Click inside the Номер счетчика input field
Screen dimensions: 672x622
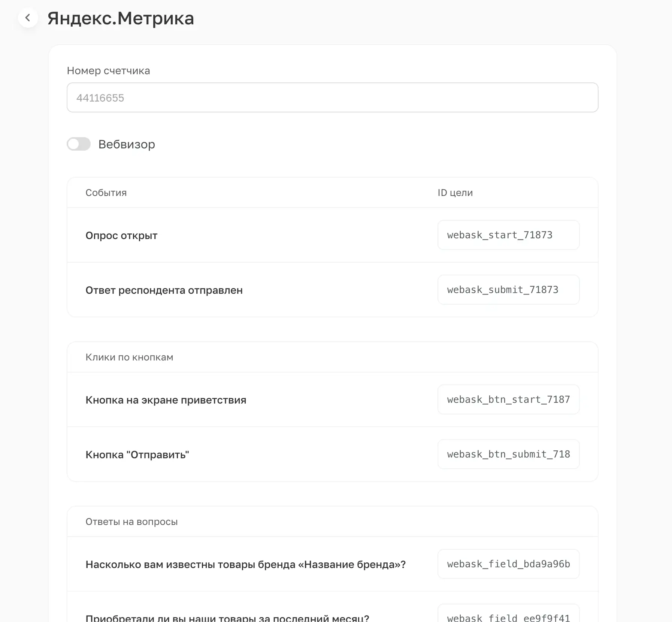(332, 97)
